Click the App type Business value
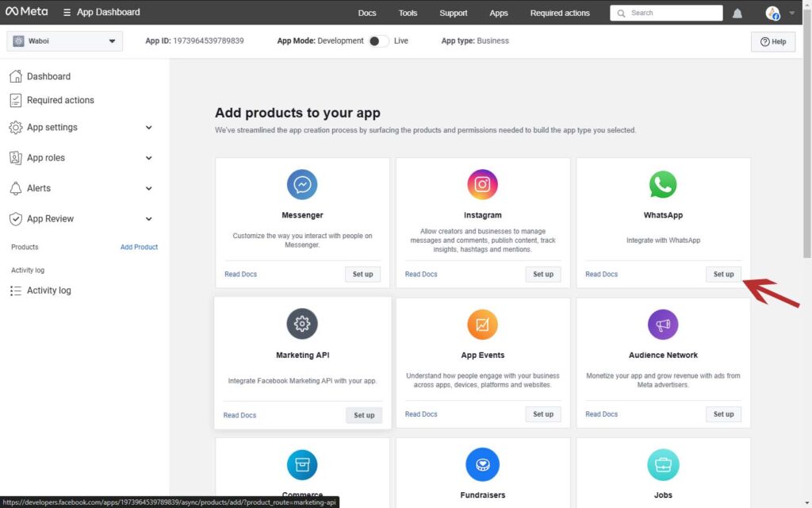This screenshot has height=508, width=812. click(492, 41)
